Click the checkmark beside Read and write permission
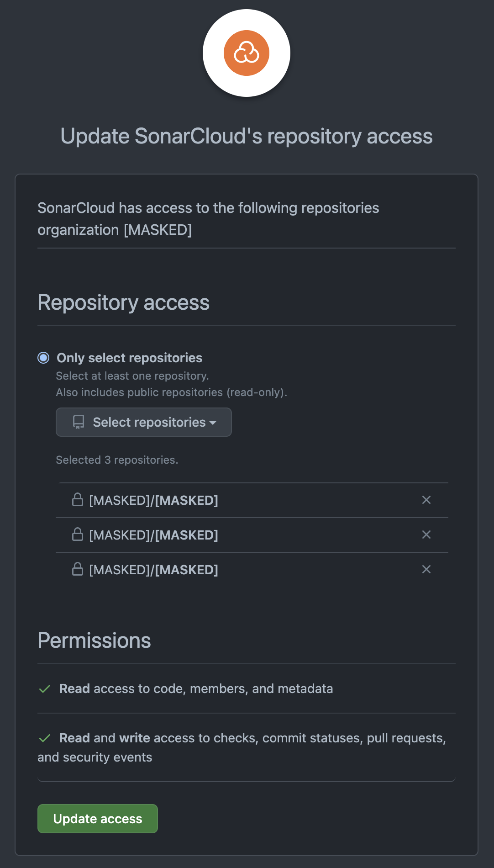 coord(45,738)
